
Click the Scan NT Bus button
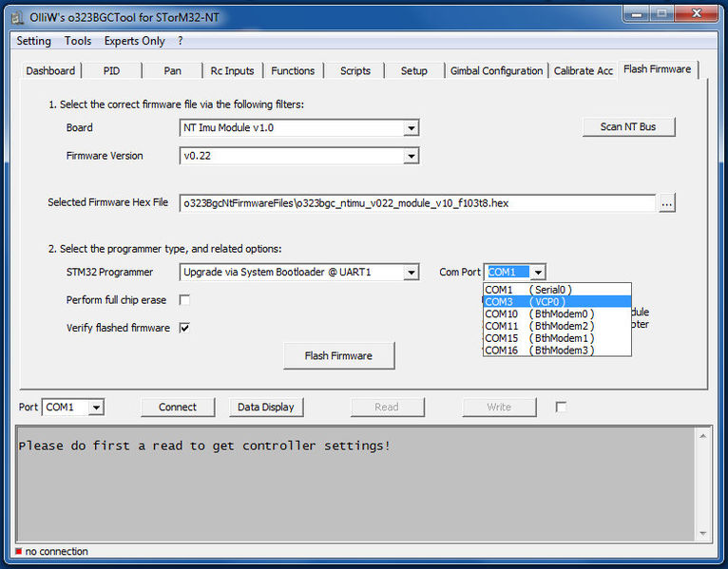[628, 126]
